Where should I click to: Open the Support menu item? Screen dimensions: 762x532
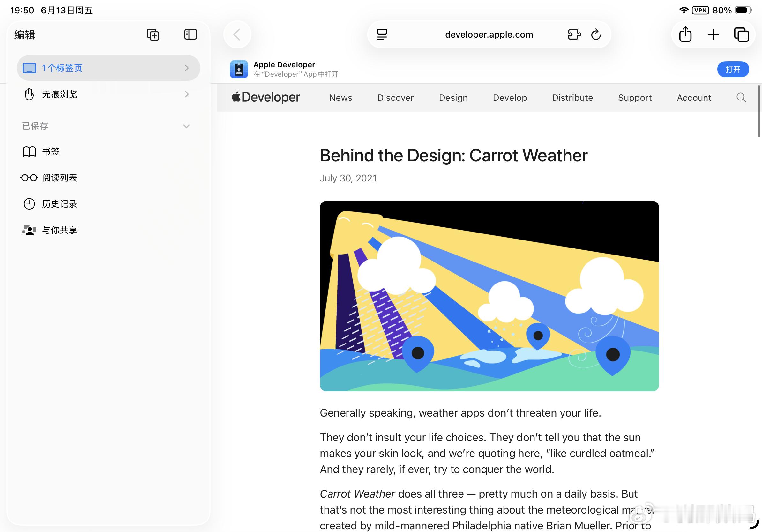[635, 98]
